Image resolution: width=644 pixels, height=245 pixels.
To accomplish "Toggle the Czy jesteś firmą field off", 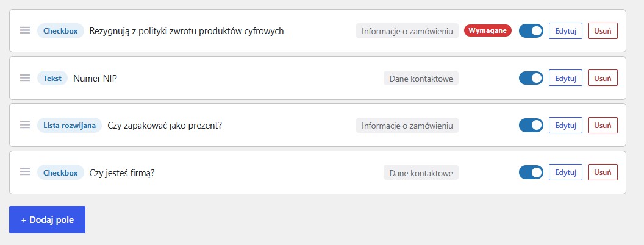I will coord(531,172).
